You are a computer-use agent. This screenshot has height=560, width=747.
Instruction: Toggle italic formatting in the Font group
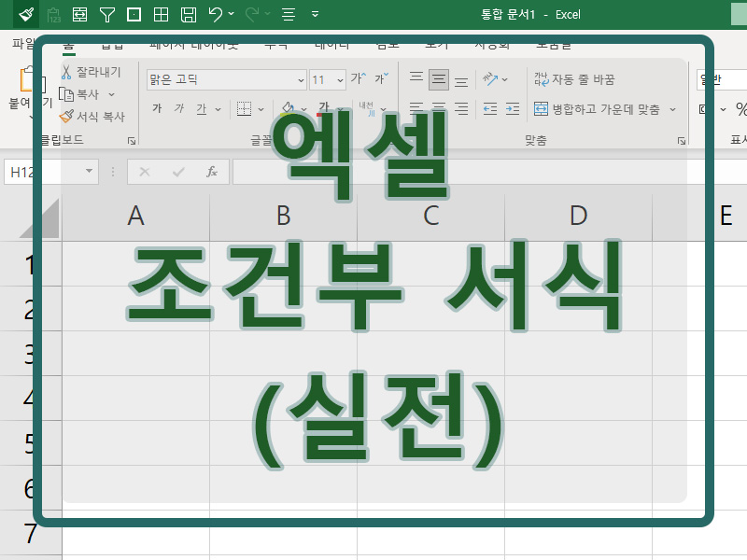(x=179, y=108)
